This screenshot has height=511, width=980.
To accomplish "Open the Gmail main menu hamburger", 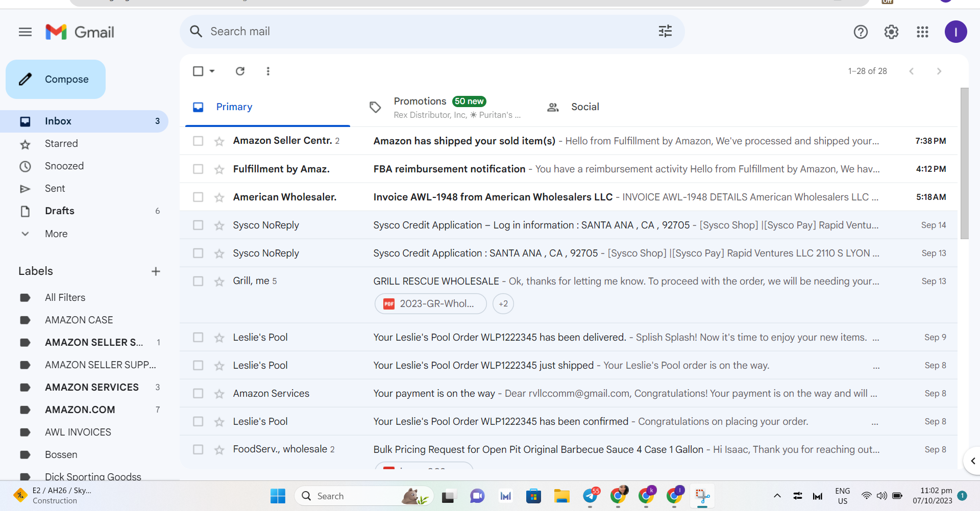I will [x=25, y=32].
